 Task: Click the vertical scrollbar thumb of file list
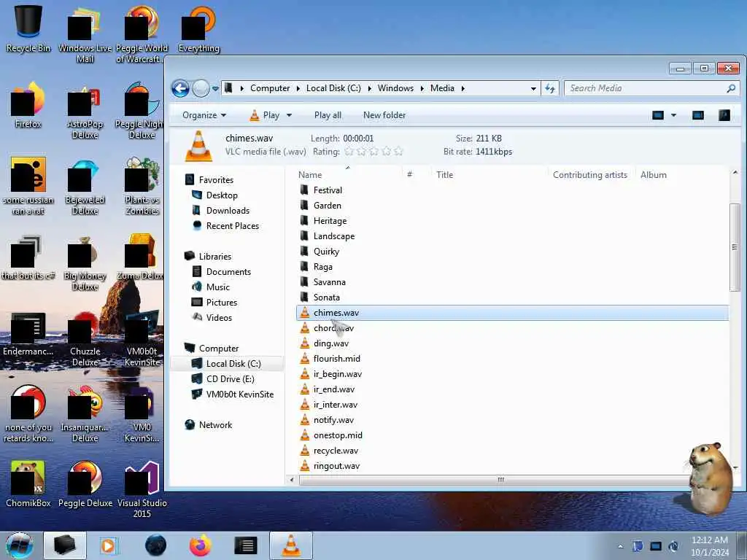pyautogui.click(x=735, y=247)
